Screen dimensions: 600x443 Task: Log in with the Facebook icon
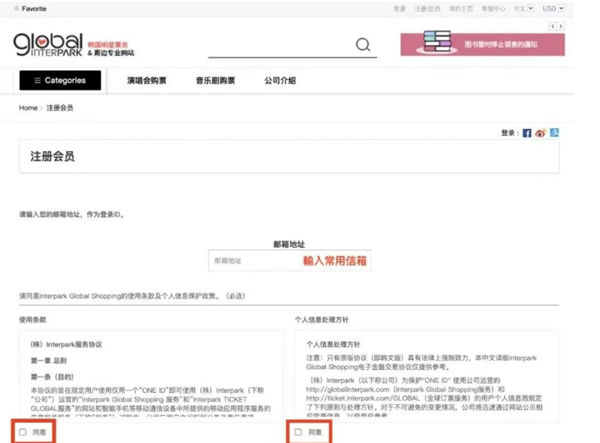(527, 133)
